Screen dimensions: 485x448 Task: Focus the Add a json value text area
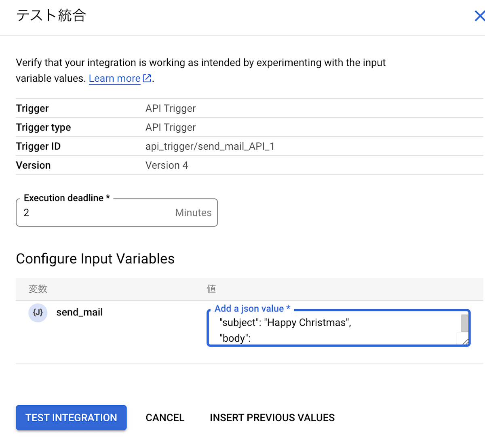pos(335,330)
